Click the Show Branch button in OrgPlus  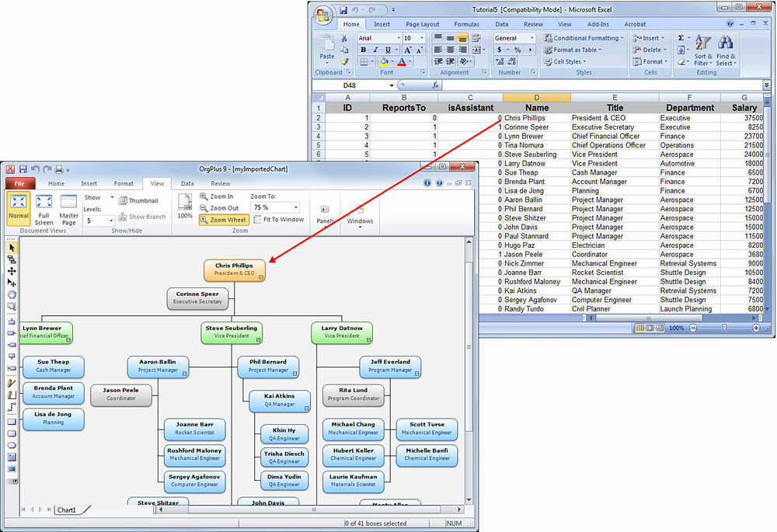(141, 217)
